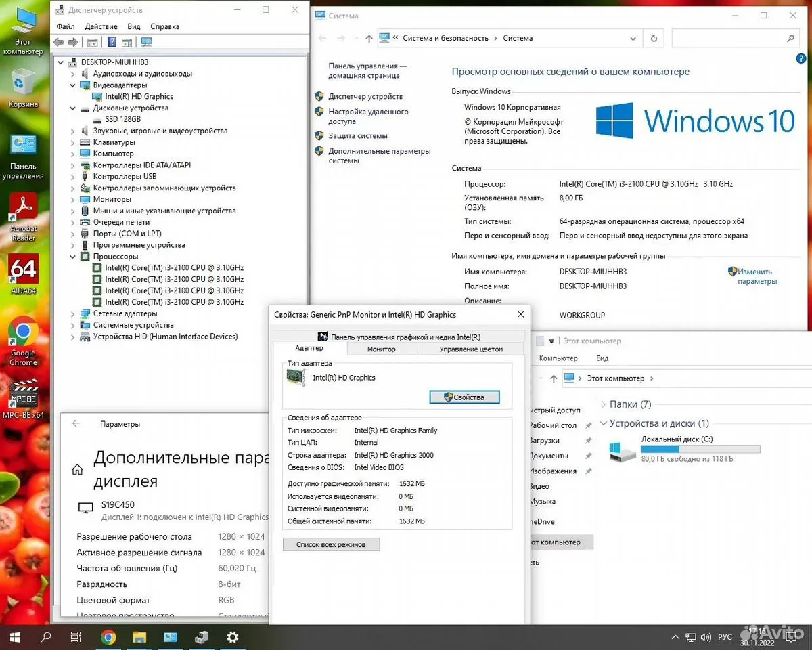Click the Chrome icon on the taskbar

[x=108, y=637]
